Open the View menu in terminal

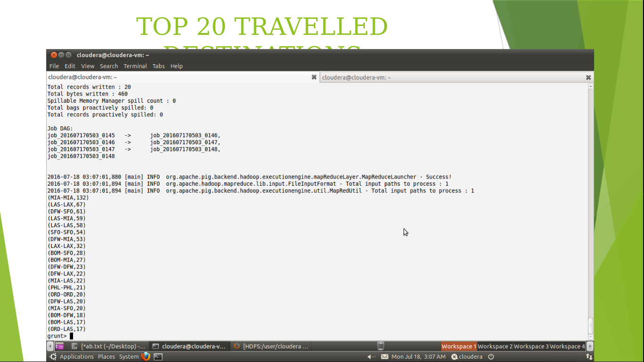(x=88, y=66)
